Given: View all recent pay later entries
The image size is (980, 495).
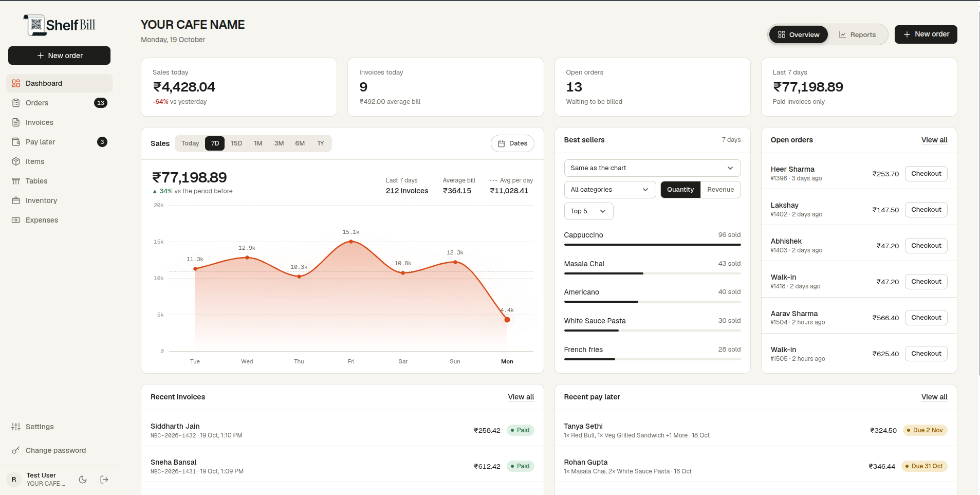Looking at the screenshot, I should pos(934,397).
